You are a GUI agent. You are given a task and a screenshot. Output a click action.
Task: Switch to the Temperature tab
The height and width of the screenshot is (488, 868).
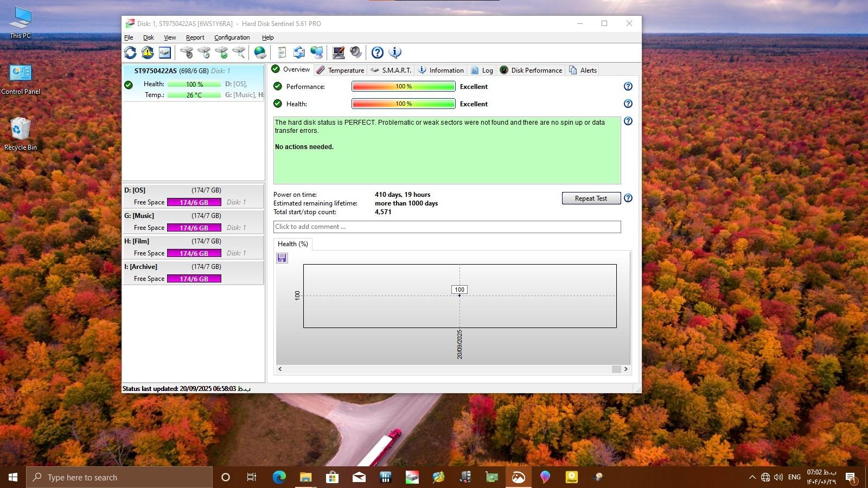pyautogui.click(x=340, y=70)
